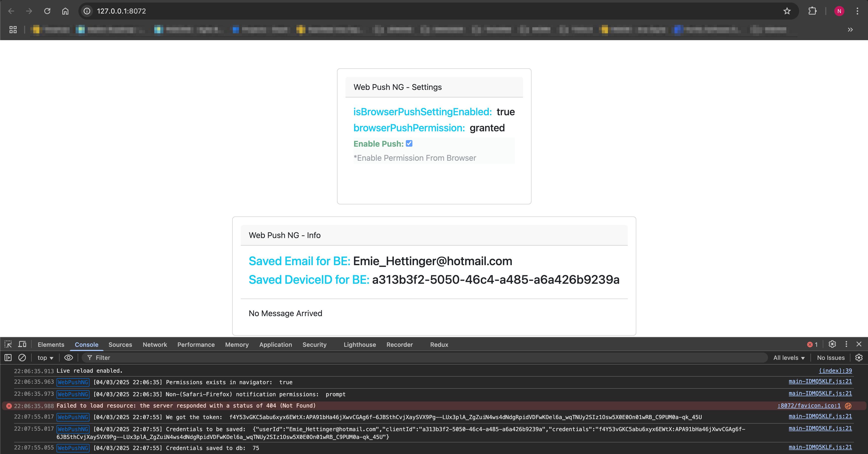Open main-IDMQ5KLF.js:21 link for 'Credentials saved to db' row

(x=820, y=447)
